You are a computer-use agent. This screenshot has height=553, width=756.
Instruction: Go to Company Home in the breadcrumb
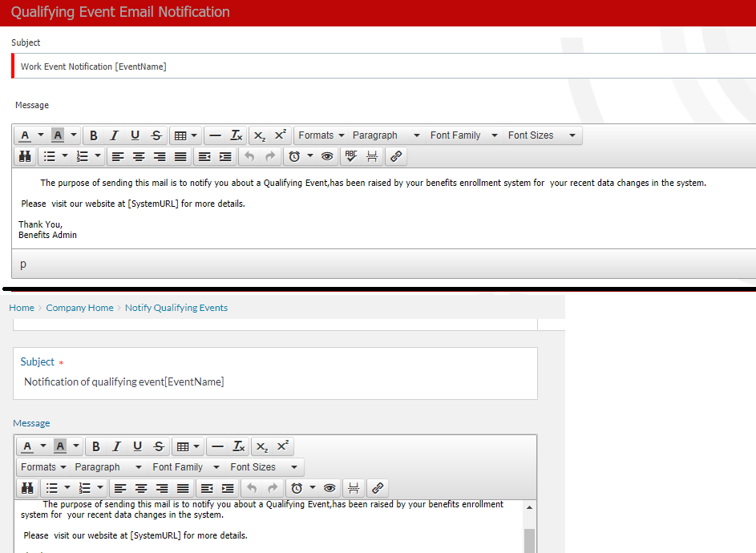coord(79,308)
